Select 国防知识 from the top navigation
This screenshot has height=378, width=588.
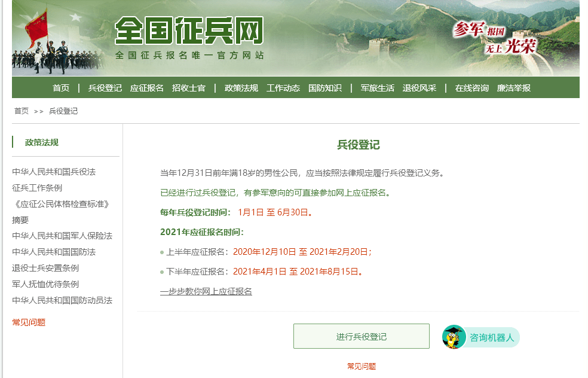click(325, 88)
